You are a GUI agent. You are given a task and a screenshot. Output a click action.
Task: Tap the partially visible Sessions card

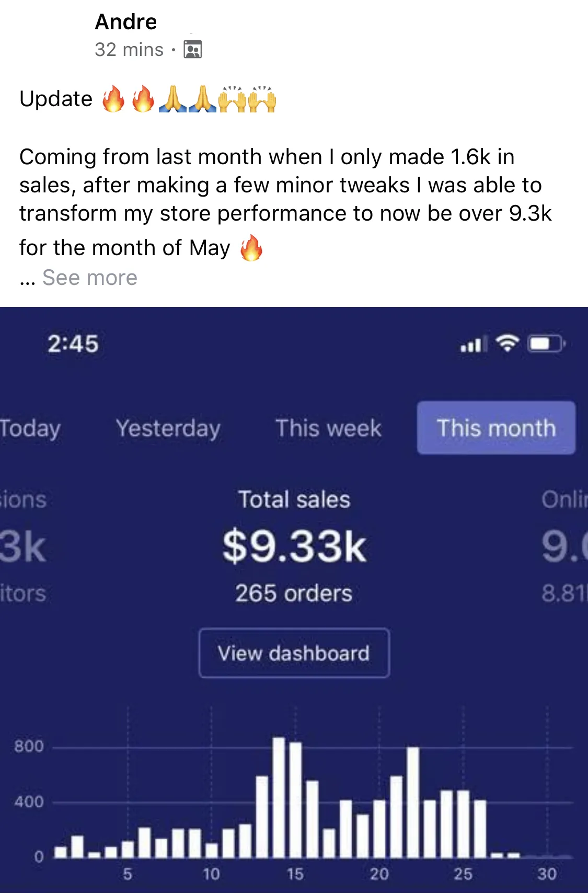coord(24,546)
